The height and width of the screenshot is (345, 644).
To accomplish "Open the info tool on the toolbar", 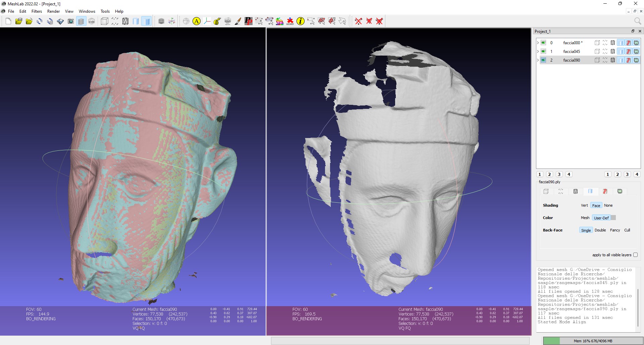I will [300, 21].
